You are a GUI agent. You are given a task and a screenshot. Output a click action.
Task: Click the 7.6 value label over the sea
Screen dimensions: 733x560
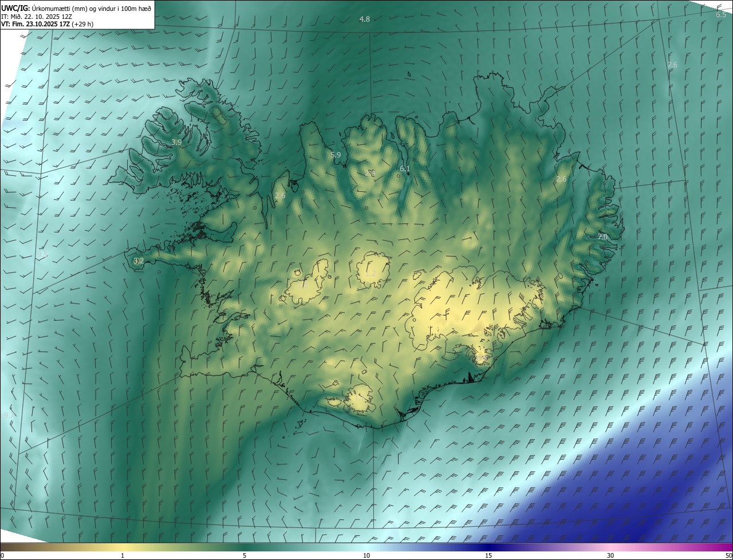point(672,65)
